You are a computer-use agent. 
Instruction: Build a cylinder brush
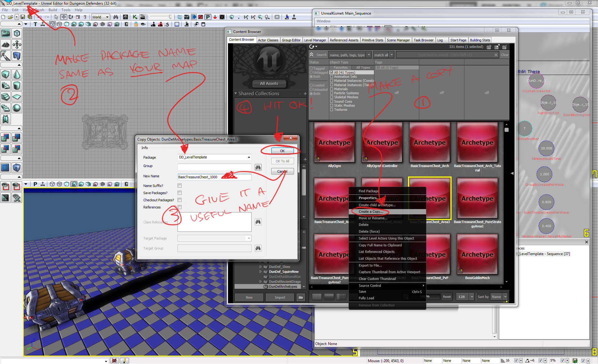coord(17,86)
